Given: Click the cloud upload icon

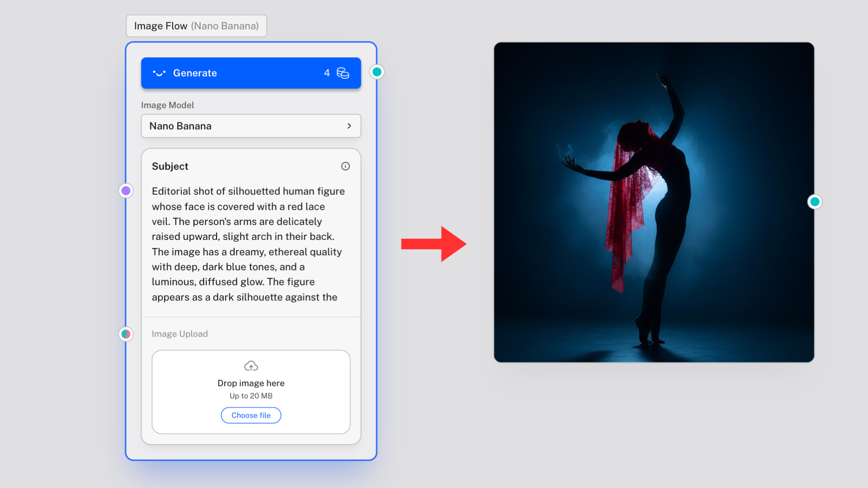Looking at the screenshot, I should pos(251,366).
